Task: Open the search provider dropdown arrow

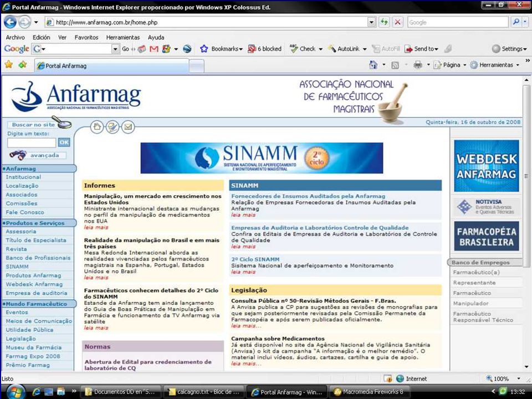Action: click(525, 22)
